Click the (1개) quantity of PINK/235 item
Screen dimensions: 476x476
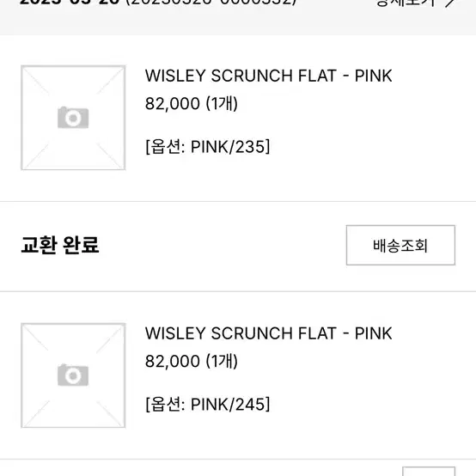coord(222,104)
